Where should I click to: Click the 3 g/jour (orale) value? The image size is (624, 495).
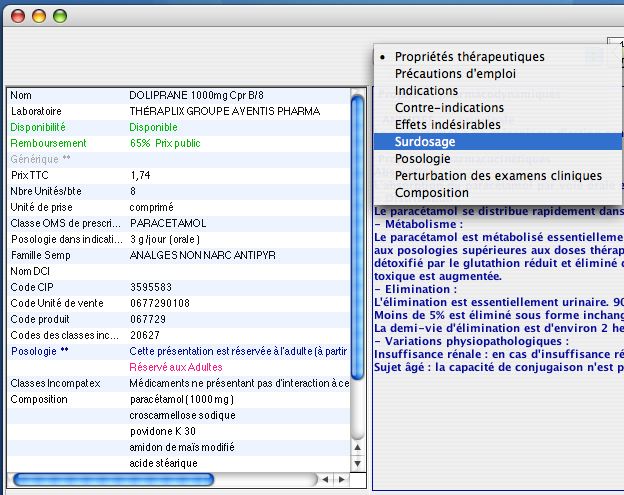[x=165, y=239]
